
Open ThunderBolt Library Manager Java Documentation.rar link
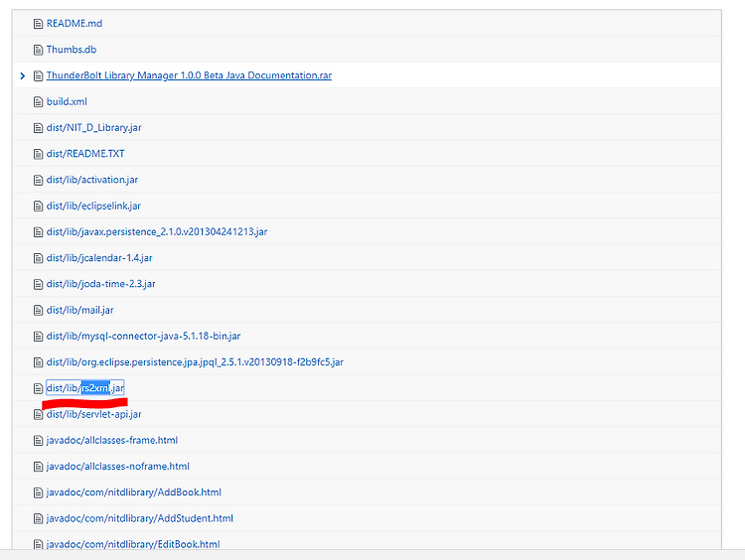[189, 75]
